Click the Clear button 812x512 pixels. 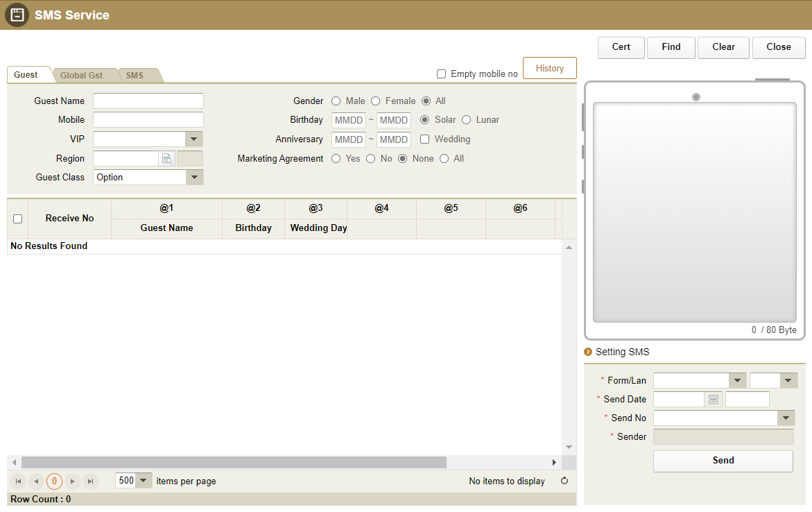click(723, 47)
